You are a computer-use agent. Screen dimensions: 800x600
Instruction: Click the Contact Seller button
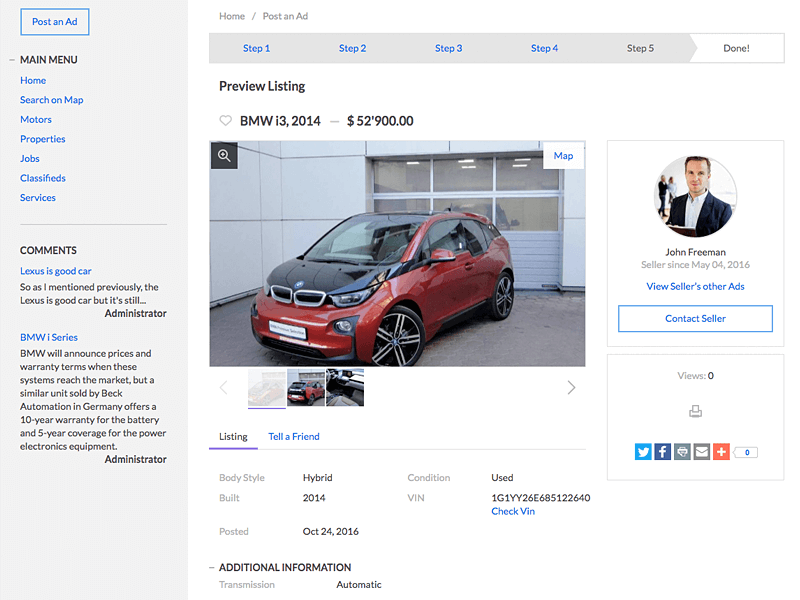point(695,318)
